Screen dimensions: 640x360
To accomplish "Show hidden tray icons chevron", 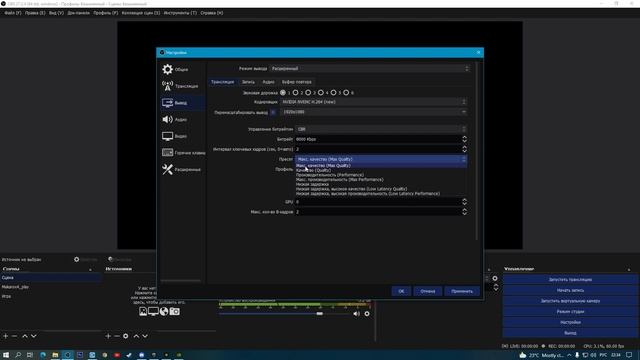I will [x=569, y=355].
